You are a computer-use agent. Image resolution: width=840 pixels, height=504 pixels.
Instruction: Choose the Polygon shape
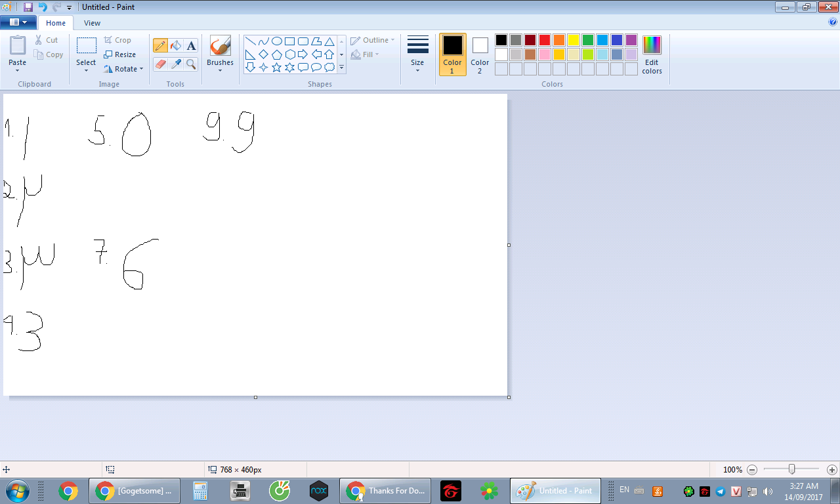[x=316, y=41]
